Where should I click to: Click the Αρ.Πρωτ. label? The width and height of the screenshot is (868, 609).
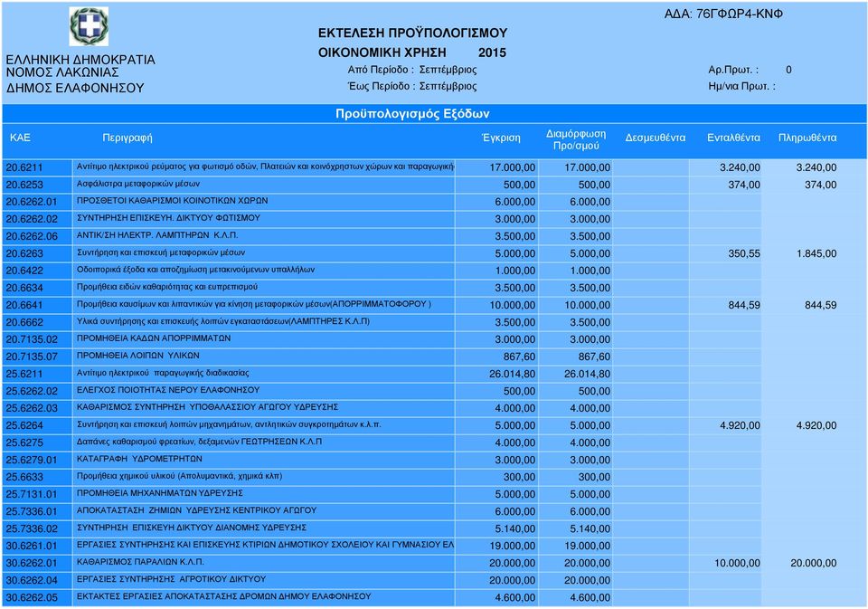(x=733, y=70)
